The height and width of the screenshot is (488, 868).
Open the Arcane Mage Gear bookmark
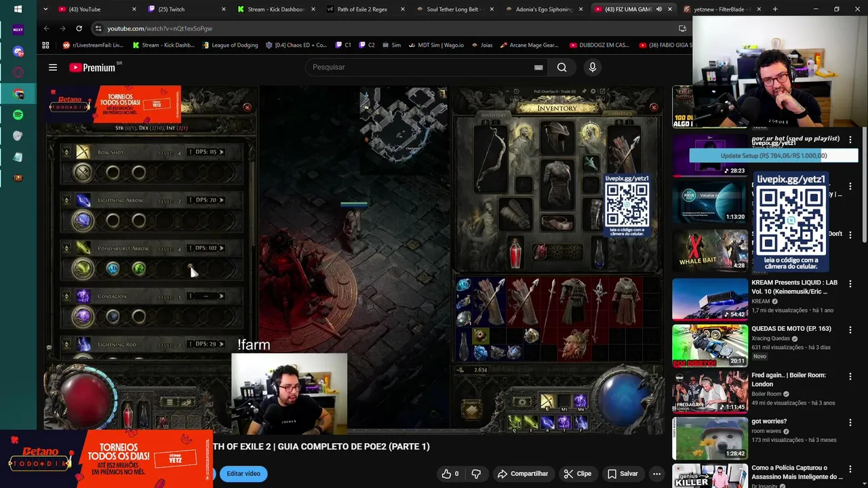click(528, 45)
